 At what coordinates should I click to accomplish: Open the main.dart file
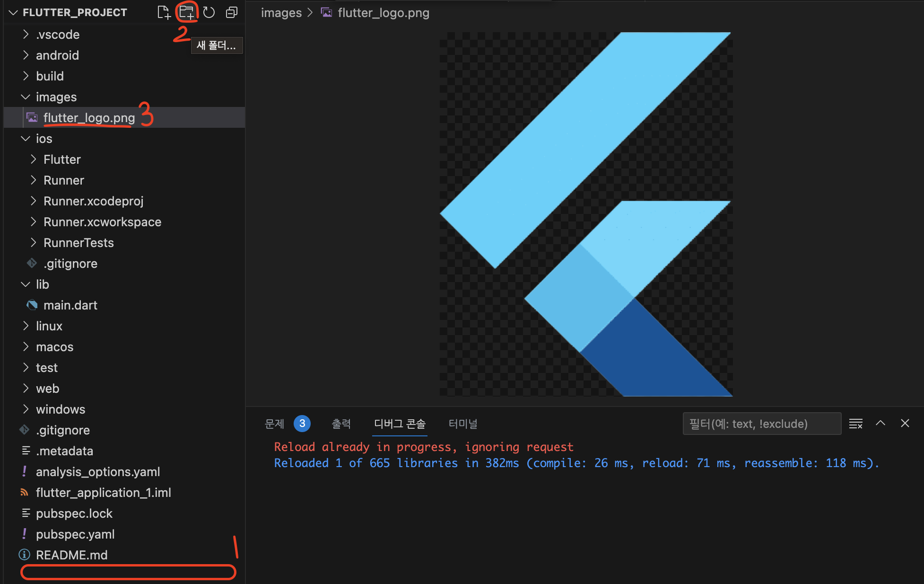(70, 305)
